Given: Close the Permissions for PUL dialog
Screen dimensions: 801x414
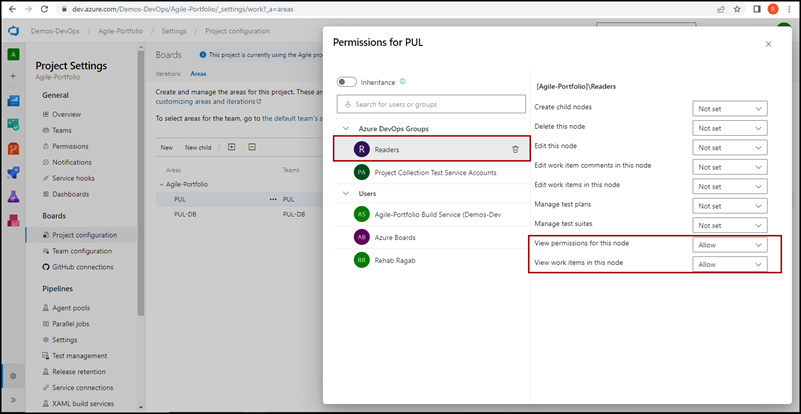Looking at the screenshot, I should pos(768,44).
